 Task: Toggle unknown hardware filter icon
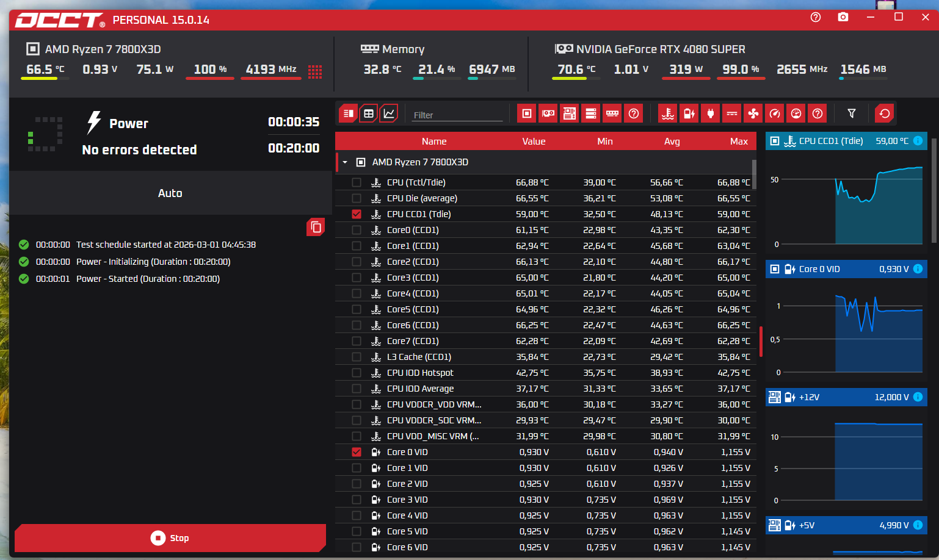(x=634, y=113)
